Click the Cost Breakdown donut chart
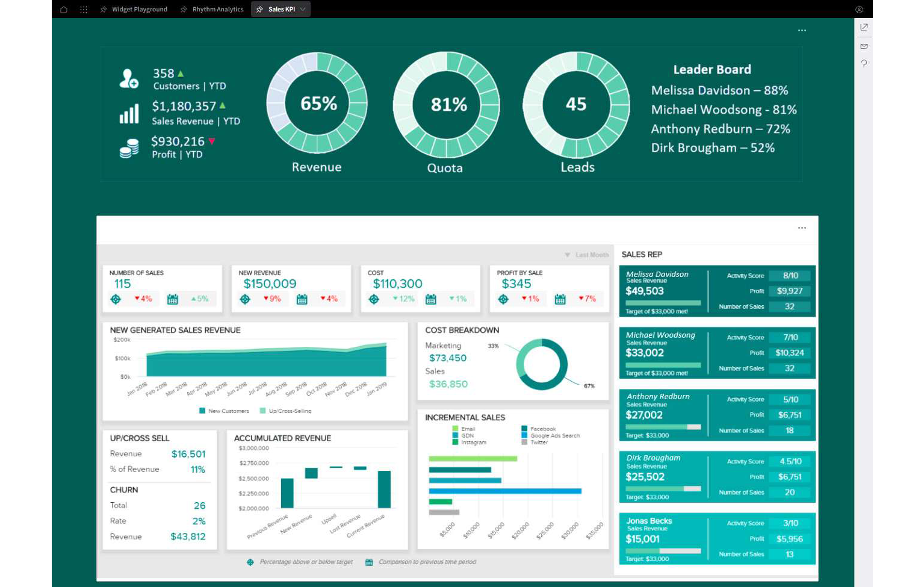The width and height of the screenshot is (924, 587). [x=542, y=364]
